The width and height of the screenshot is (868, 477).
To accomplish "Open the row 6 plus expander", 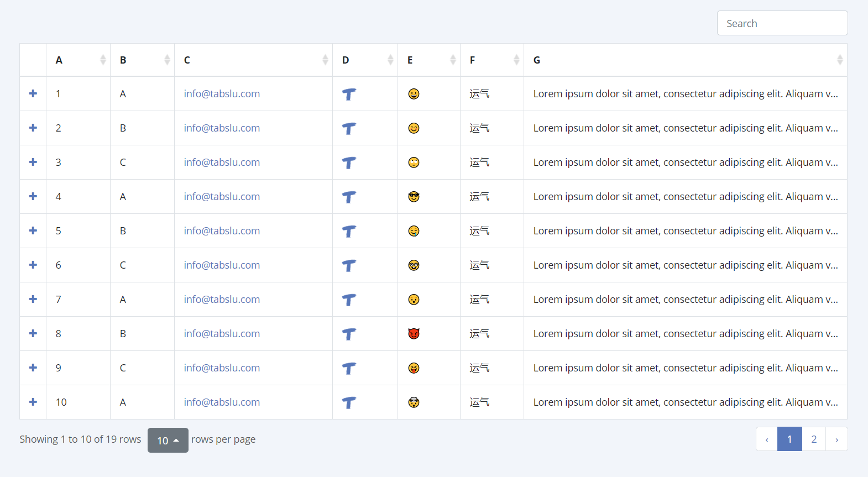I will tap(33, 265).
